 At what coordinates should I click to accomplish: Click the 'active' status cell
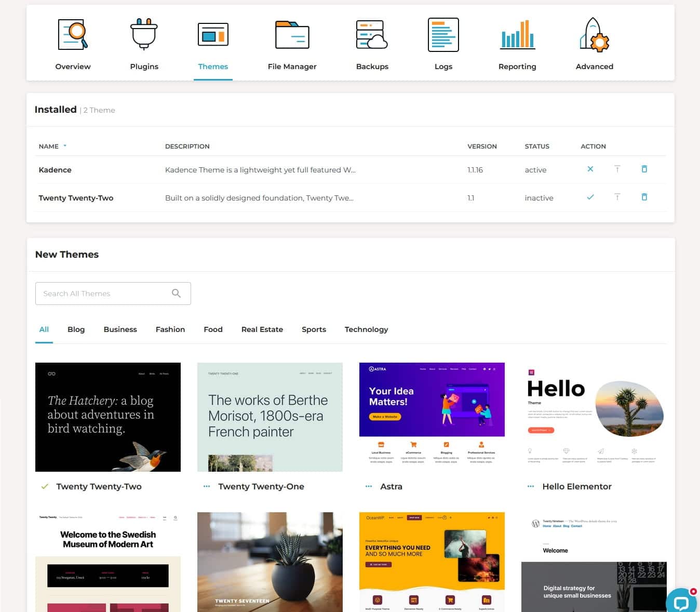[535, 170]
